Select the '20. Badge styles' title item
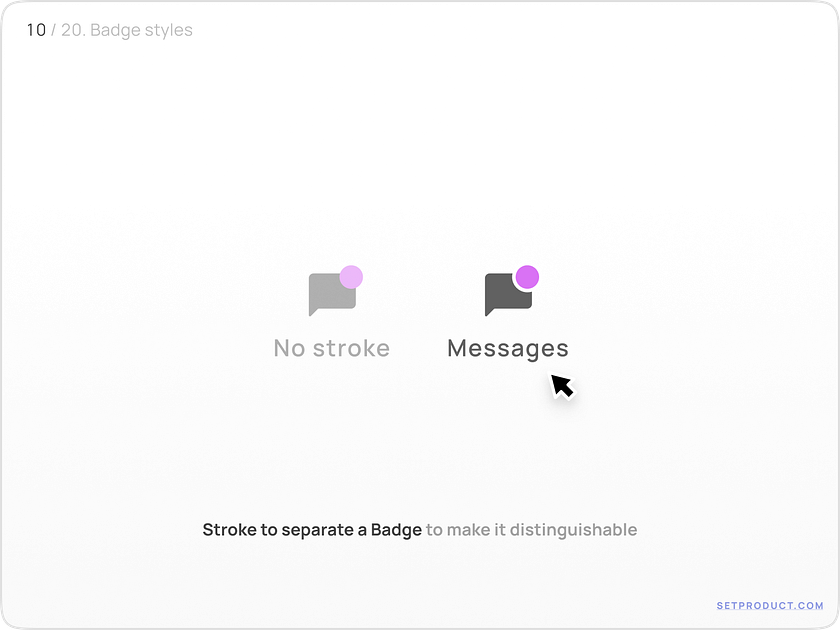This screenshot has width=840, height=630. point(130,30)
